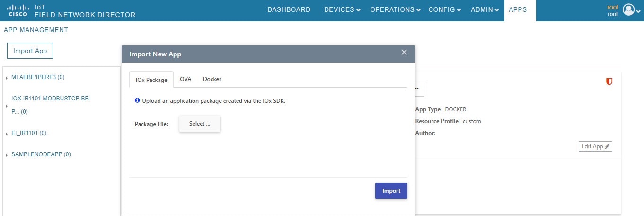
Task: Select EI_IR1101 (0) app entry
Action: point(29,134)
